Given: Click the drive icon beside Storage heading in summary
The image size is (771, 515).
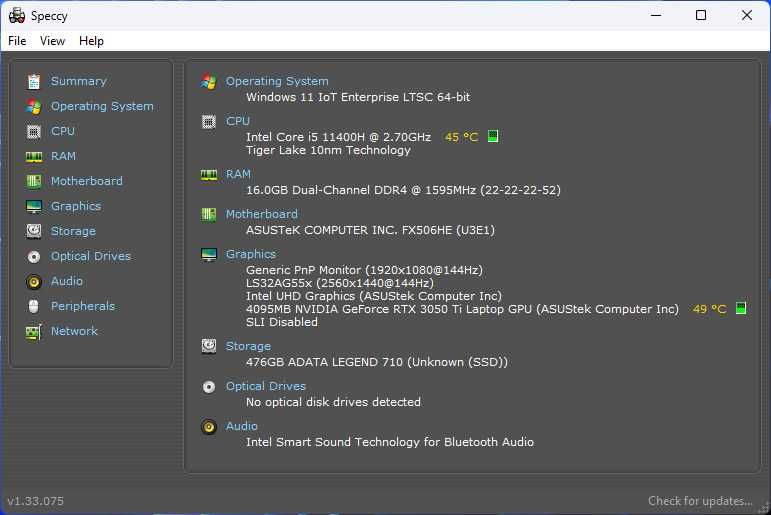Looking at the screenshot, I should click(209, 346).
